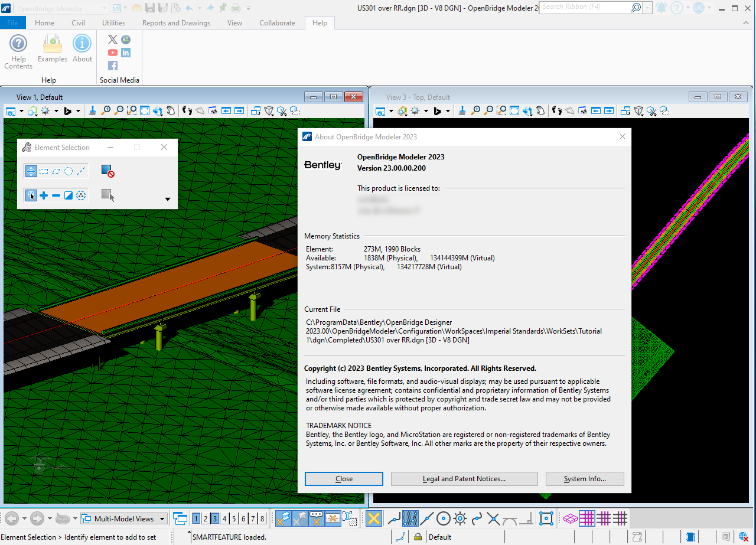Select Window Area tool in View 1
This screenshot has width=756, height=545.
tap(132, 110)
